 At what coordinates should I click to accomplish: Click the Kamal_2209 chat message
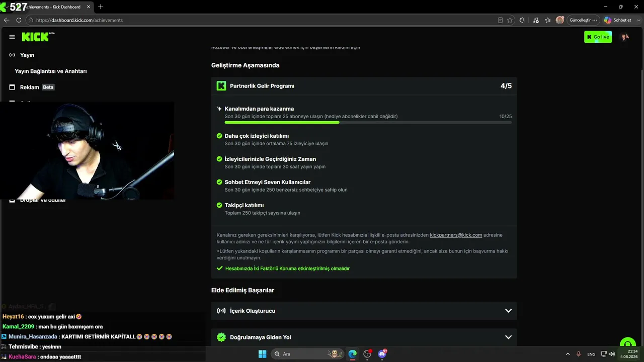(x=52, y=327)
